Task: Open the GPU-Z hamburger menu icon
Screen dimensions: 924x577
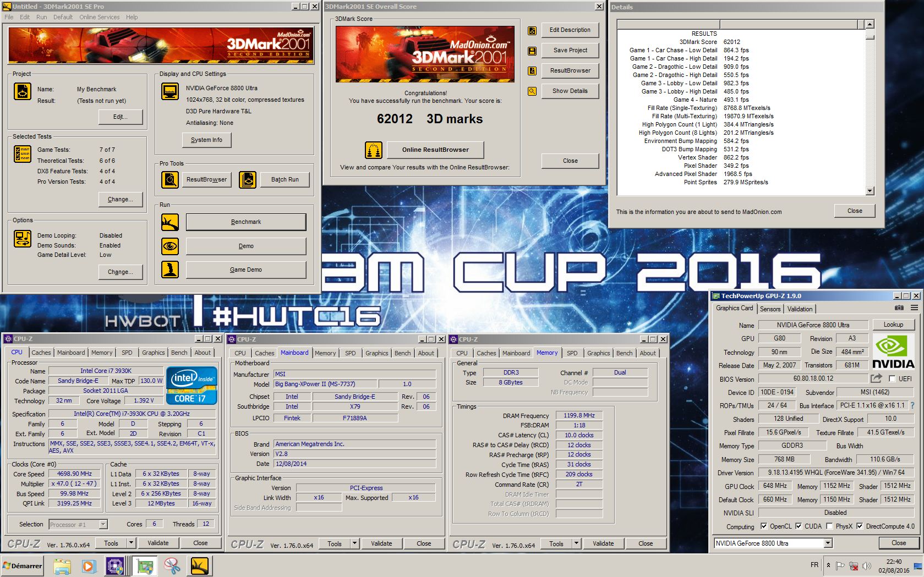Action: point(914,308)
